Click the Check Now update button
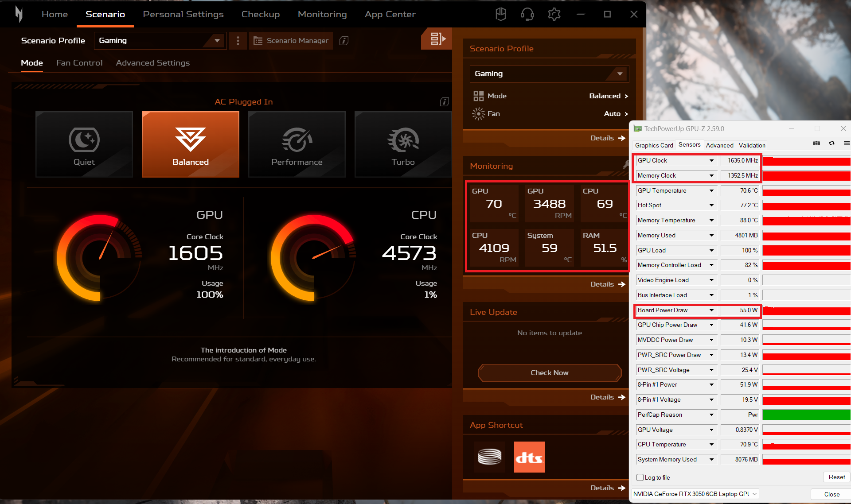 (x=550, y=373)
